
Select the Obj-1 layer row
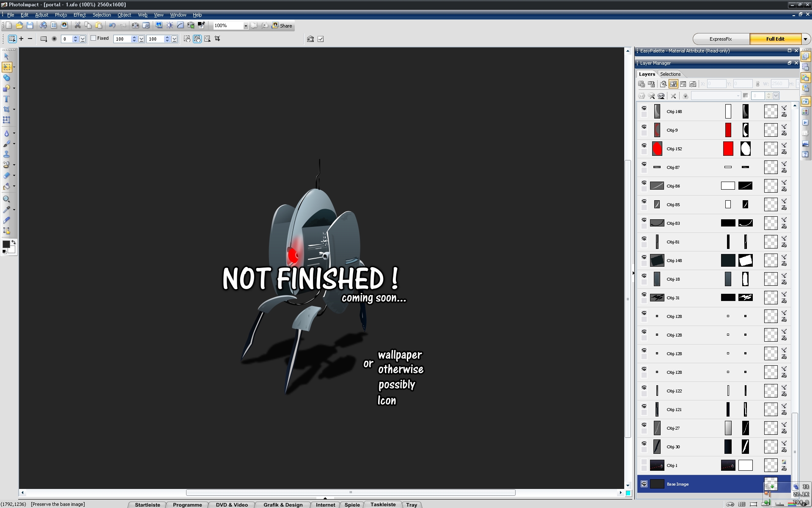713,465
